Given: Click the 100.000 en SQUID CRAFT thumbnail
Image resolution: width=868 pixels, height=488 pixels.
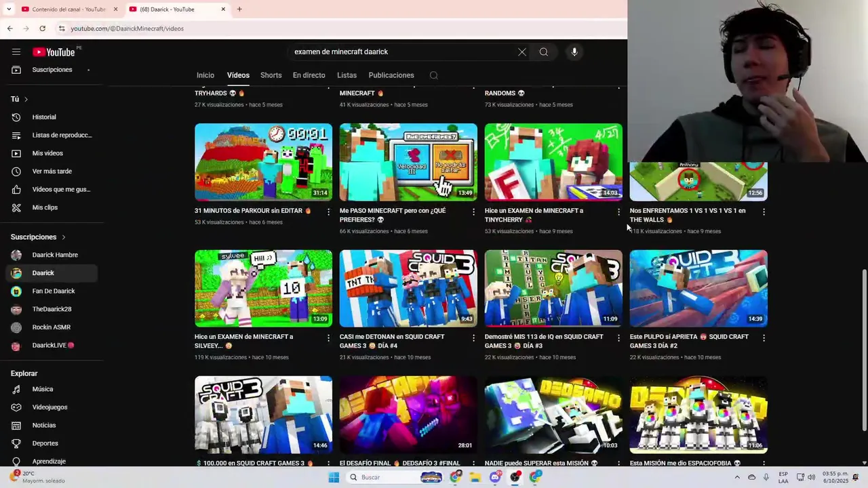Looking at the screenshot, I should (x=263, y=414).
